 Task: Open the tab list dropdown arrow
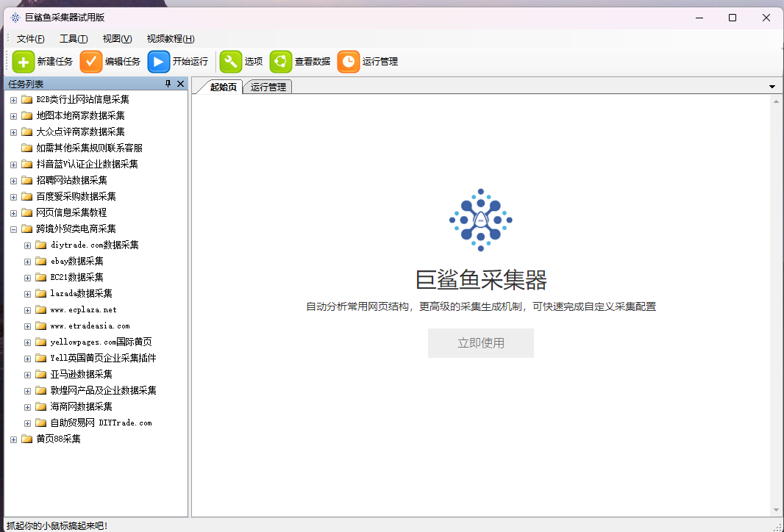click(x=772, y=87)
